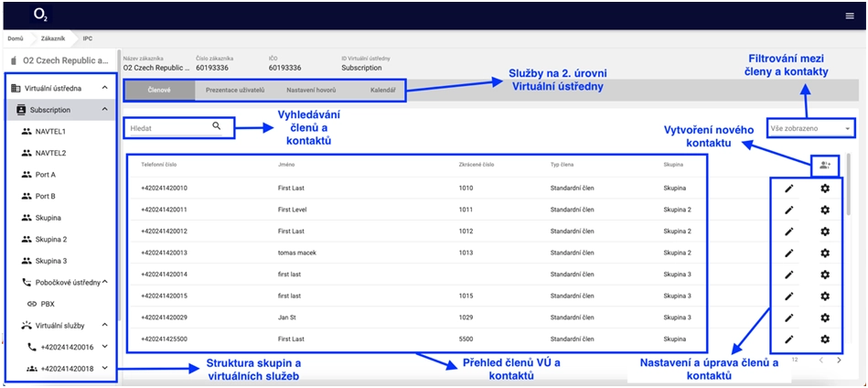Click the Zákazník breadcrumb link
This screenshot has width=868, height=388.
[x=54, y=38]
